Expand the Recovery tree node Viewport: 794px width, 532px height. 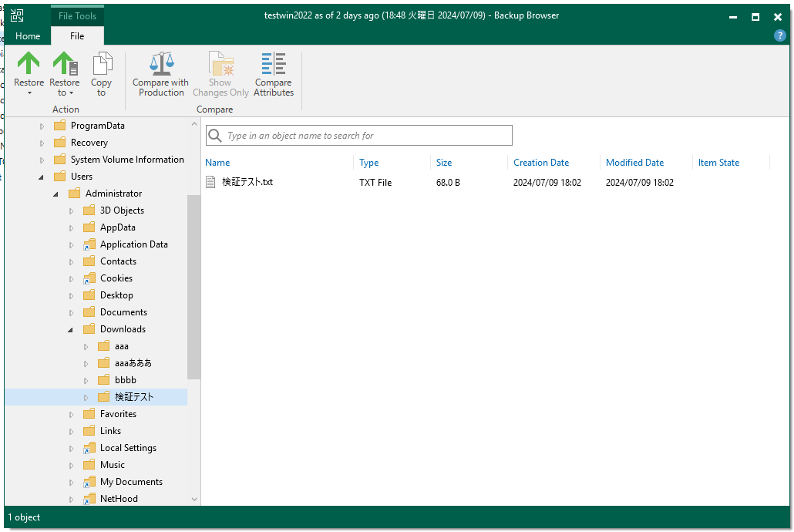[x=42, y=143]
